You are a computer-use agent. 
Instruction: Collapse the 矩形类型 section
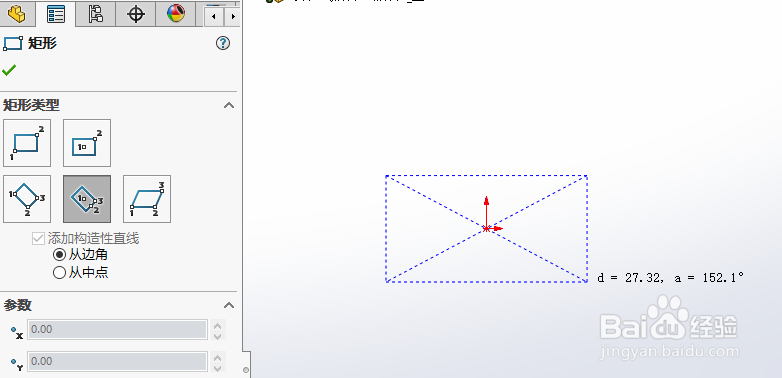click(229, 105)
